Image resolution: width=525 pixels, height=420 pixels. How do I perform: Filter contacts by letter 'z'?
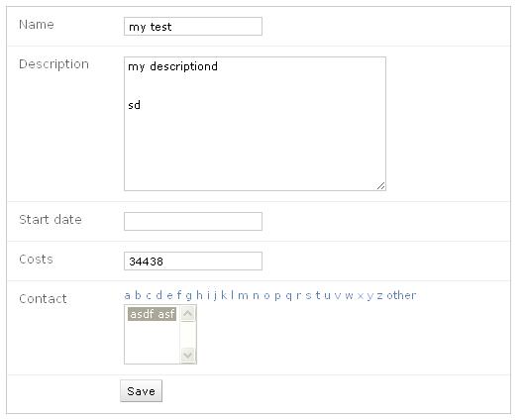pyautogui.click(x=379, y=296)
